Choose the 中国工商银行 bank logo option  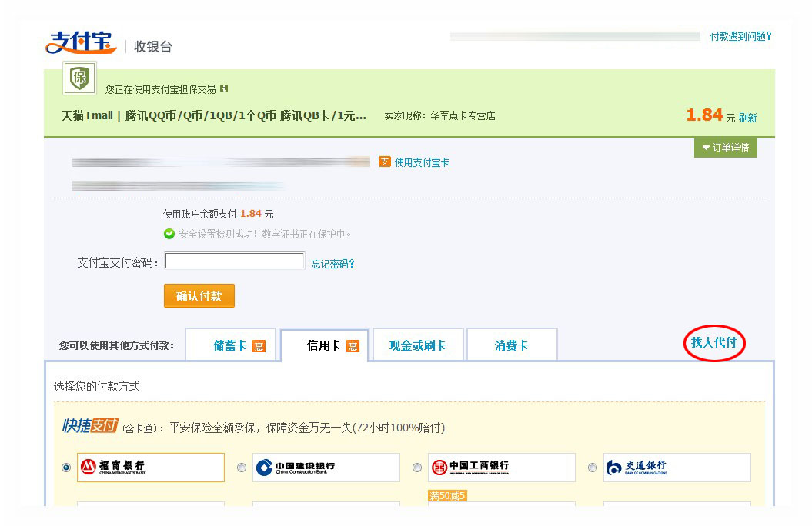pos(502,468)
